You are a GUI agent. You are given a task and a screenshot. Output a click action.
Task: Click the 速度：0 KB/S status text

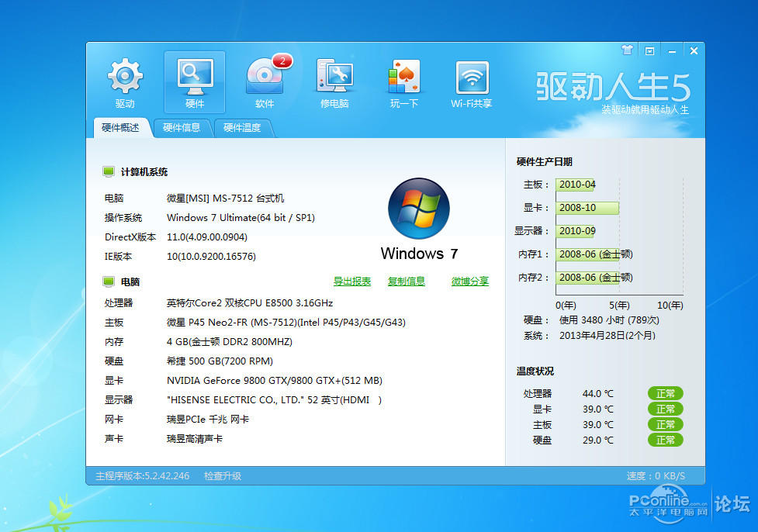click(x=656, y=476)
